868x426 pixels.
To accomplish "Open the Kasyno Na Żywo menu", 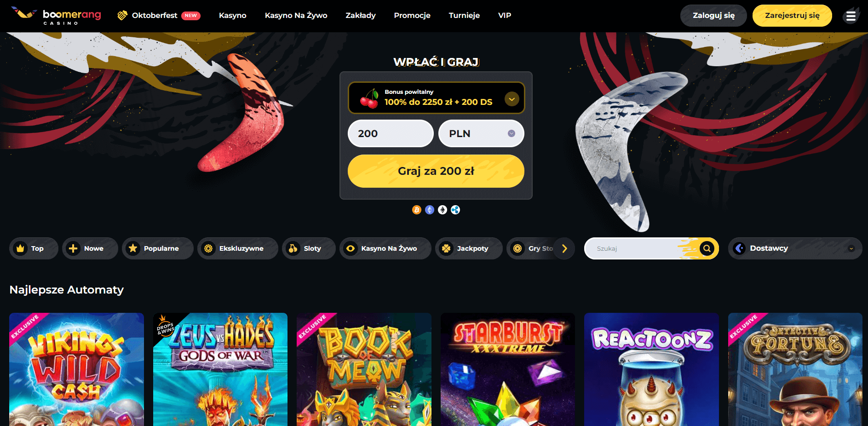I will click(x=296, y=15).
